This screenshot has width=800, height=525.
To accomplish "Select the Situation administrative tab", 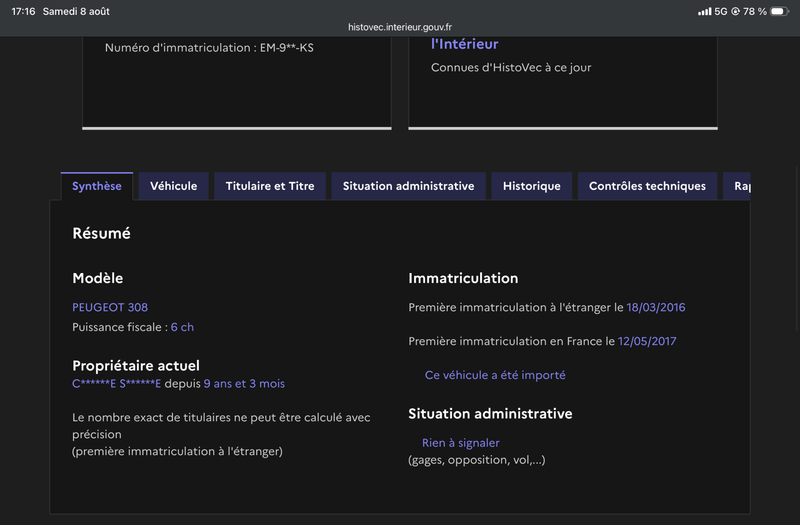I will (x=408, y=186).
